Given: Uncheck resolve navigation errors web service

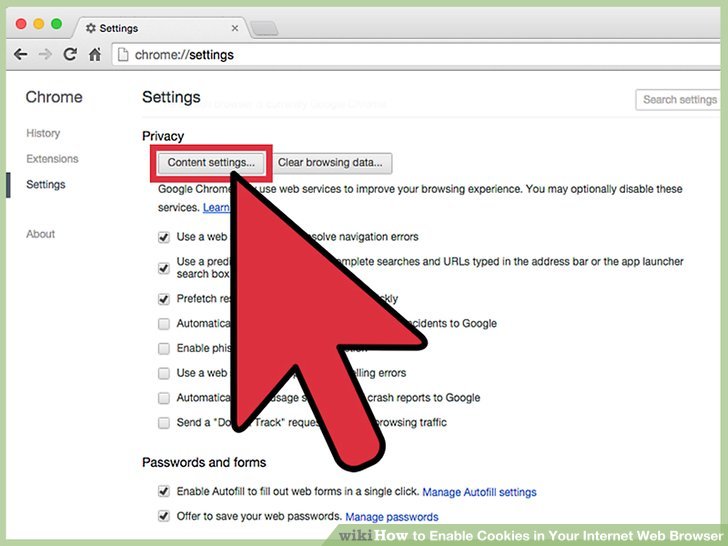Looking at the screenshot, I should 164,237.
